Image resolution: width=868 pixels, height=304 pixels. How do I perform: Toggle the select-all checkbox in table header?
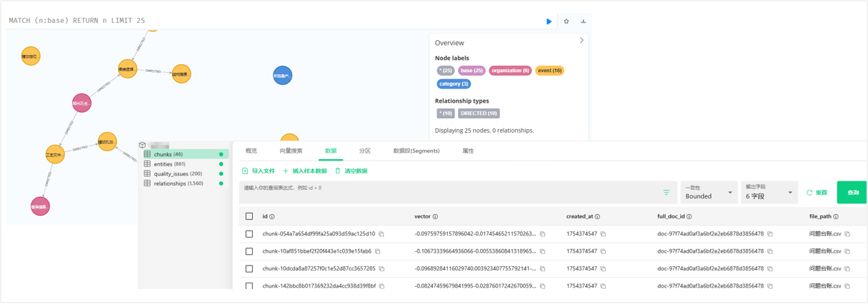point(249,216)
